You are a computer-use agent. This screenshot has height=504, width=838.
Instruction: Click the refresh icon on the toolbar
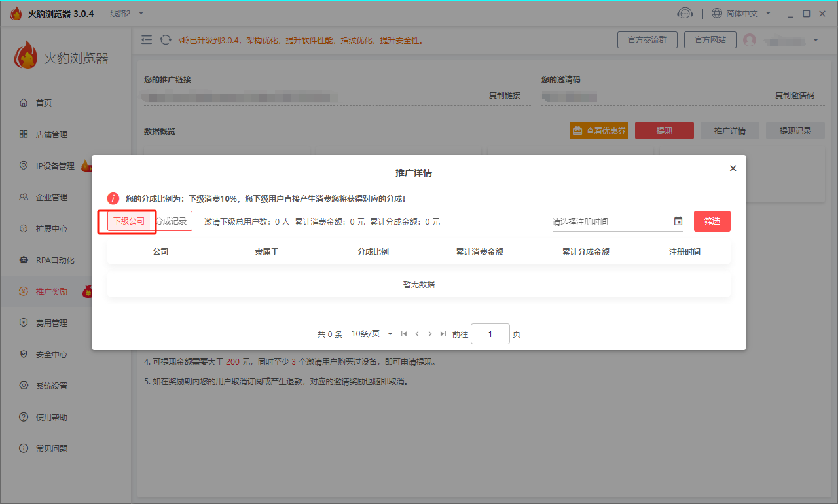tap(165, 39)
